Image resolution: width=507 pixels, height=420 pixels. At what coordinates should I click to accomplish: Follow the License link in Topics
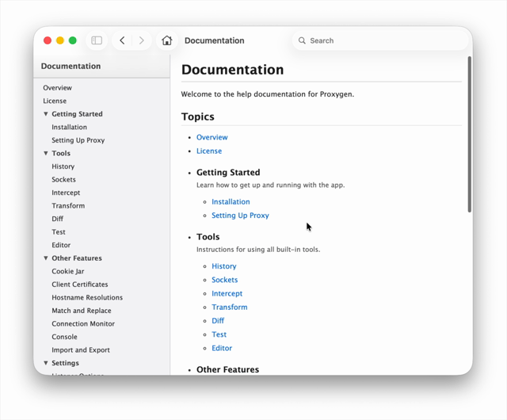tap(209, 151)
